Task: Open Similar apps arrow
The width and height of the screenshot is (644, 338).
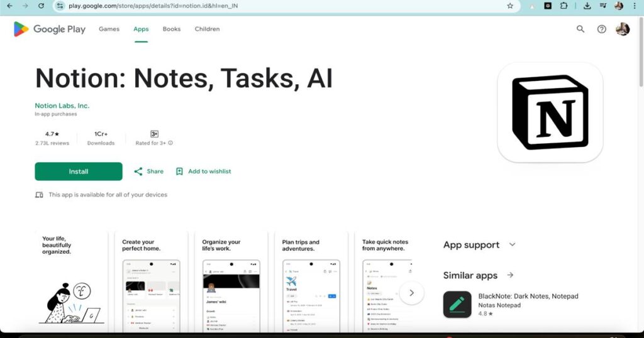Action: [x=510, y=275]
